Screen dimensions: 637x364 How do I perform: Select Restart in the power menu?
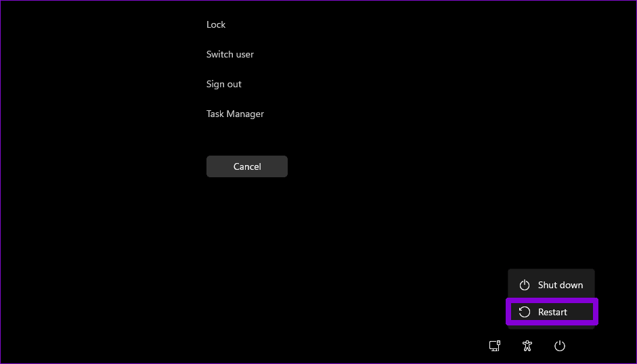[552, 312]
